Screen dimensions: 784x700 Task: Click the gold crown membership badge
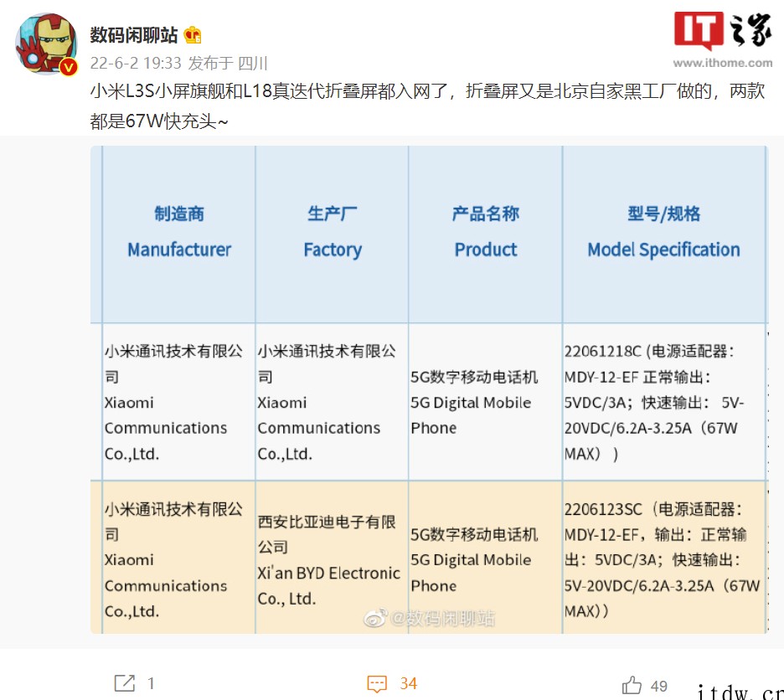coord(193,35)
